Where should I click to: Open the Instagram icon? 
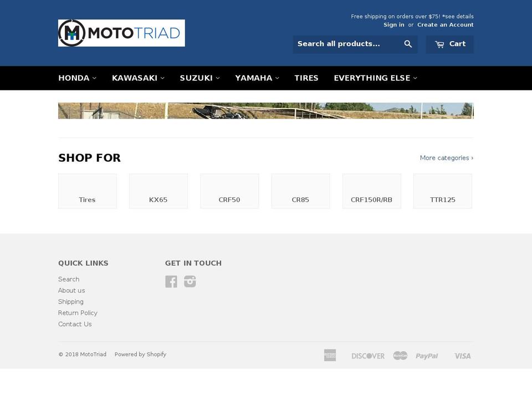coord(190,282)
